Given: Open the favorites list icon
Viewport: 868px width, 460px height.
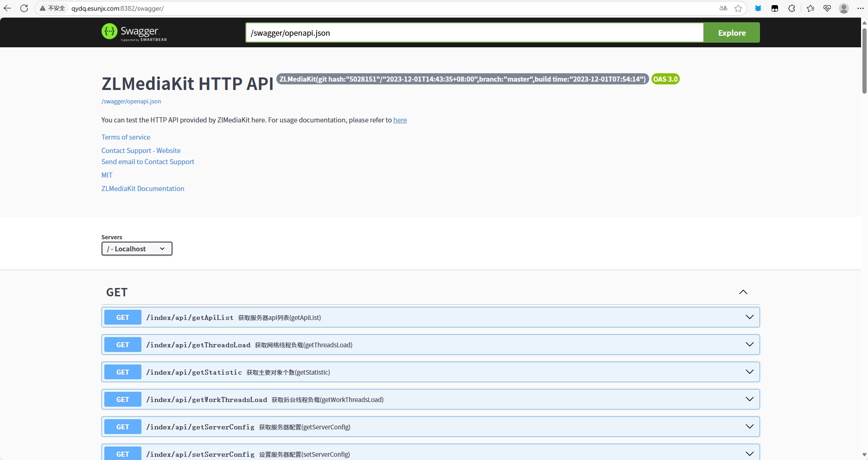Looking at the screenshot, I should pyautogui.click(x=811, y=8).
